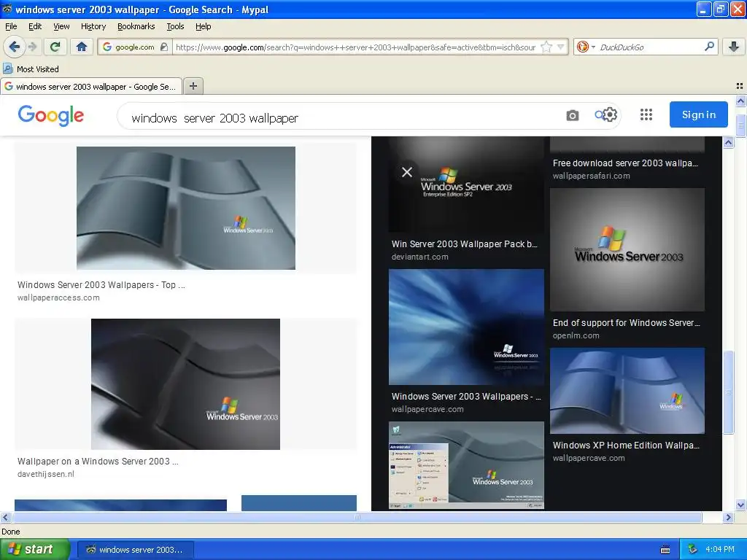Click the davethijssen.nl source text
Viewport: 747px width, 560px height.
pos(46,474)
